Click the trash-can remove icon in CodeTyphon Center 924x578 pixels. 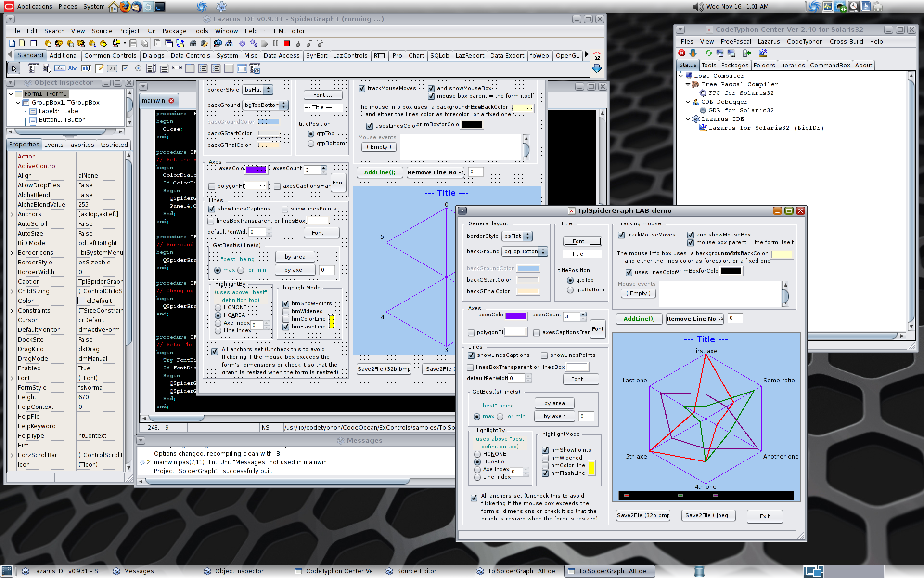click(720, 53)
